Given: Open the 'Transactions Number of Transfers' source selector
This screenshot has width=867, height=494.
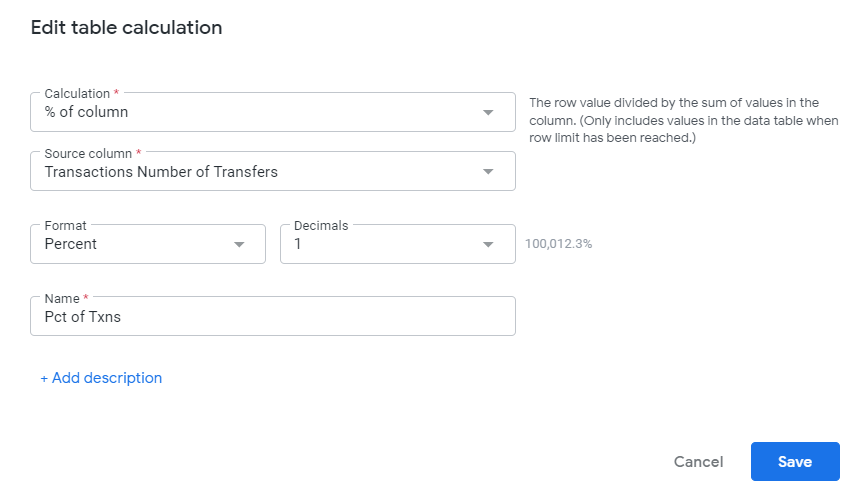Looking at the screenshot, I should [x=273, y=171].
